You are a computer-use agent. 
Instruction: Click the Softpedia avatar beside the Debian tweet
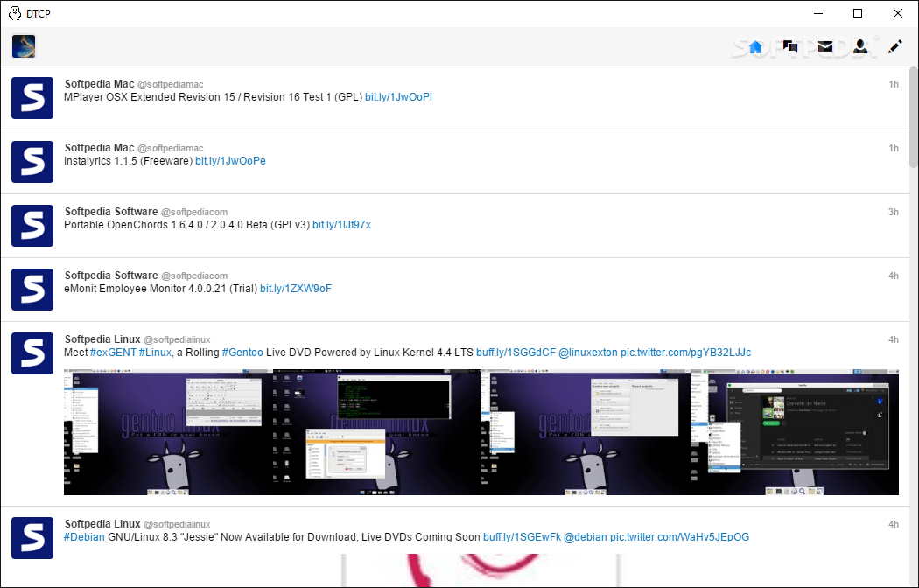point(32,537)
